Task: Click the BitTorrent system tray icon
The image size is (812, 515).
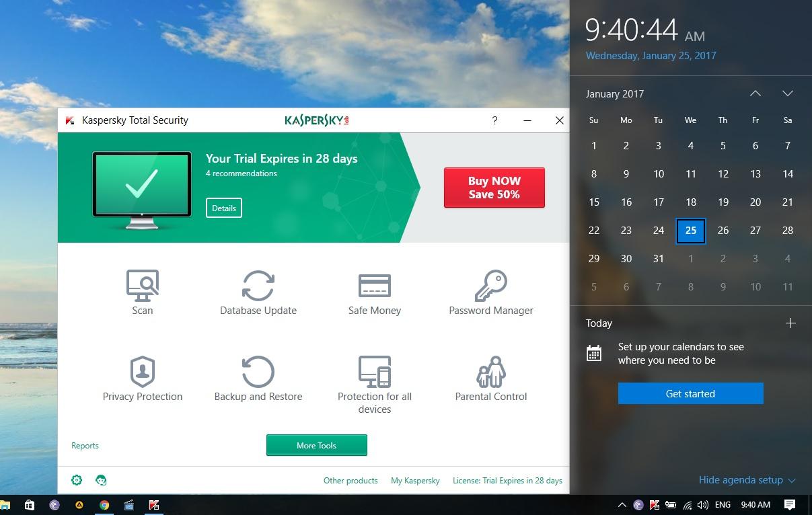Action: coord(638,505)
